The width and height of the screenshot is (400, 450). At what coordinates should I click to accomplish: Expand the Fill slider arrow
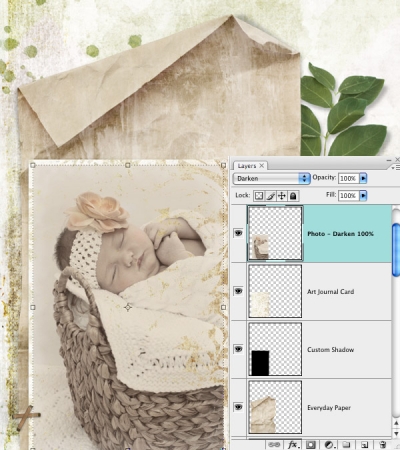coord(363,195)
